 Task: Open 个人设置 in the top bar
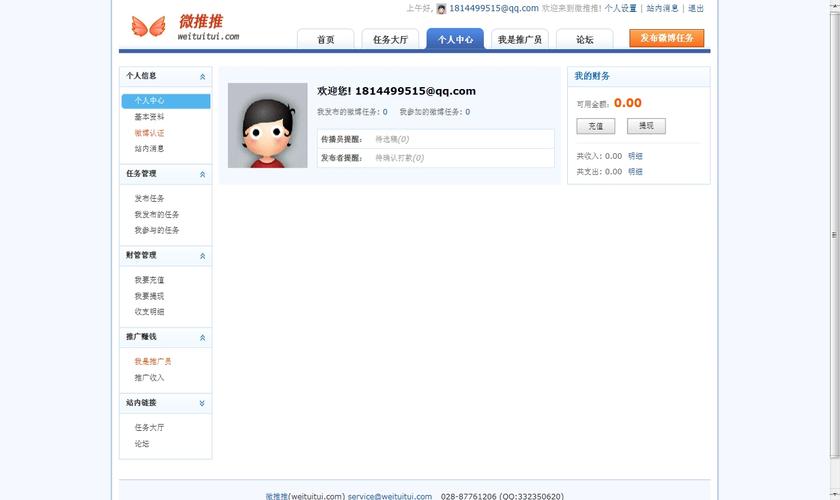pyautogui.click(x=620, y=8)
